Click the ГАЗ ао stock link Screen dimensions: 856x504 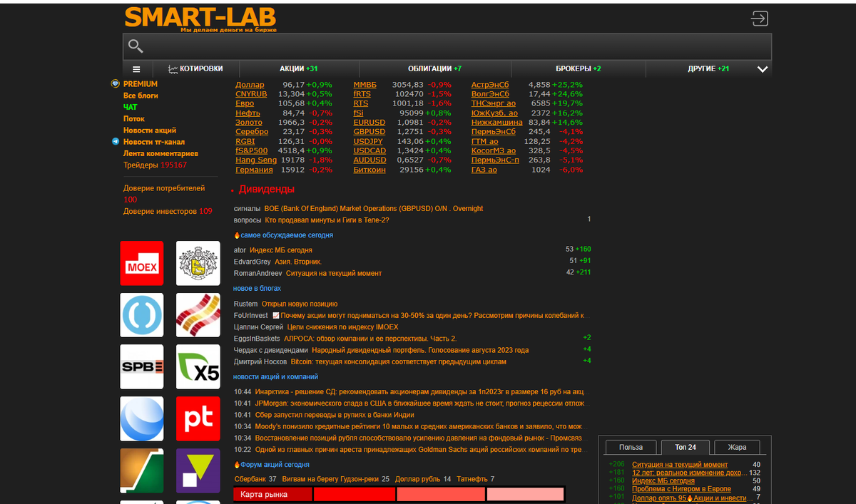coord(484,170)
